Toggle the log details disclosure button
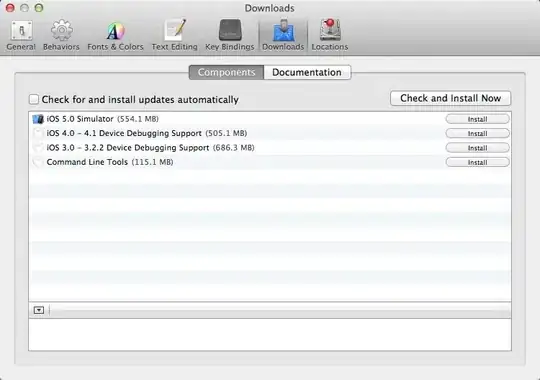The height and width of the screenshot is (380, 540). (x=39, y=310)
